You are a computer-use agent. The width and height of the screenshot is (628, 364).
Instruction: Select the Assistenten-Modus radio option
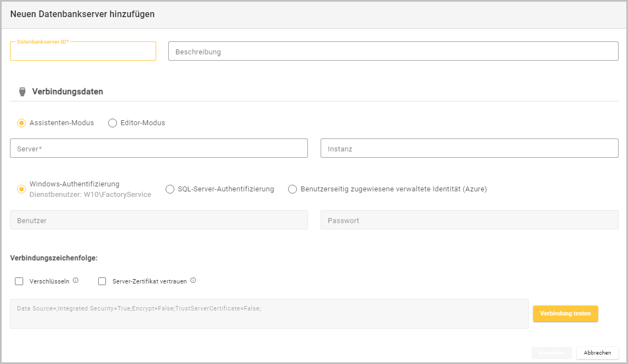[x=22, y=123]
